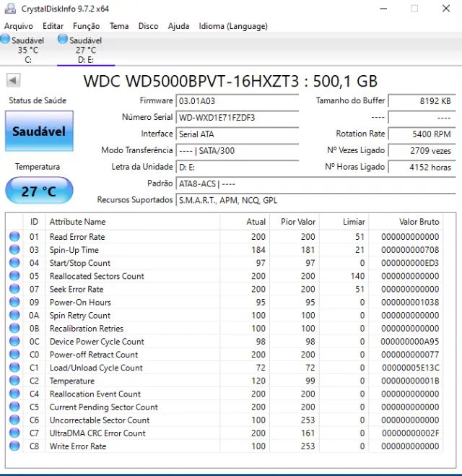Open the Disco menu
This screenshot has height=476, width=462.
coord(148,26)
